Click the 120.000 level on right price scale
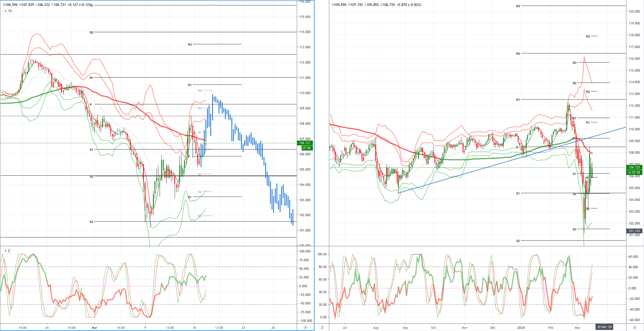This screenshot has width=644, height=331. [634, 12]
